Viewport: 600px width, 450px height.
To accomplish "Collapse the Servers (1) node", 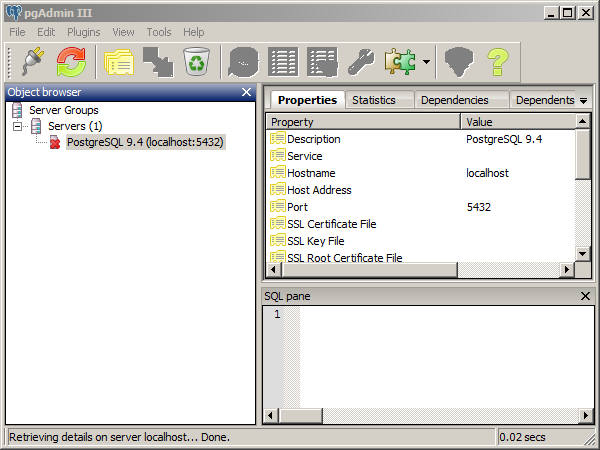I will tap(17, 126).
